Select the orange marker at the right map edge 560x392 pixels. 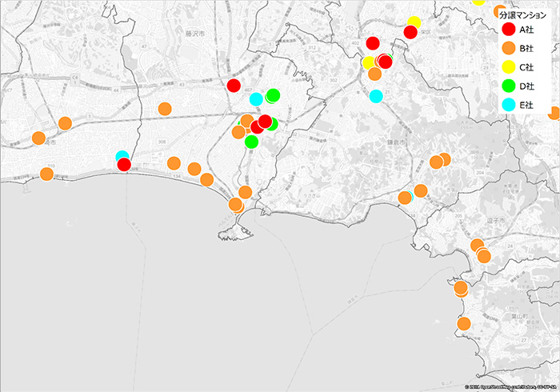tap(554, 113)
